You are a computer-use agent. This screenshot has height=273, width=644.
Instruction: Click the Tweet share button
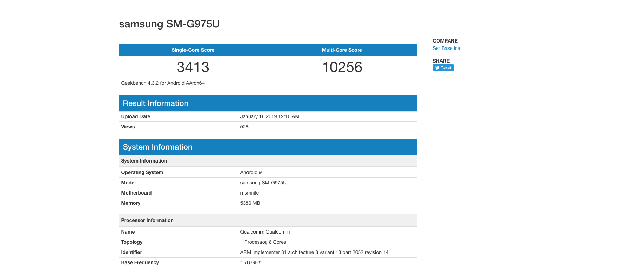(x=443, y=68)
